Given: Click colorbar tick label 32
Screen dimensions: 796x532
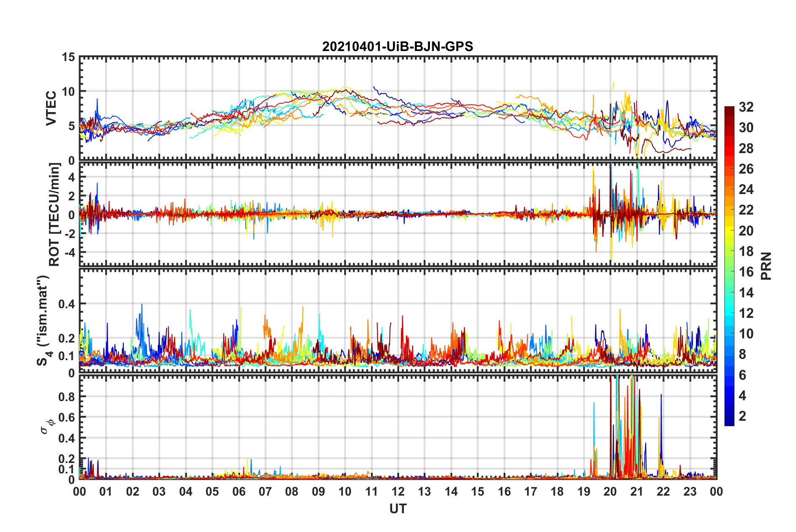Looking at the screenshot, I should (746, 107).
